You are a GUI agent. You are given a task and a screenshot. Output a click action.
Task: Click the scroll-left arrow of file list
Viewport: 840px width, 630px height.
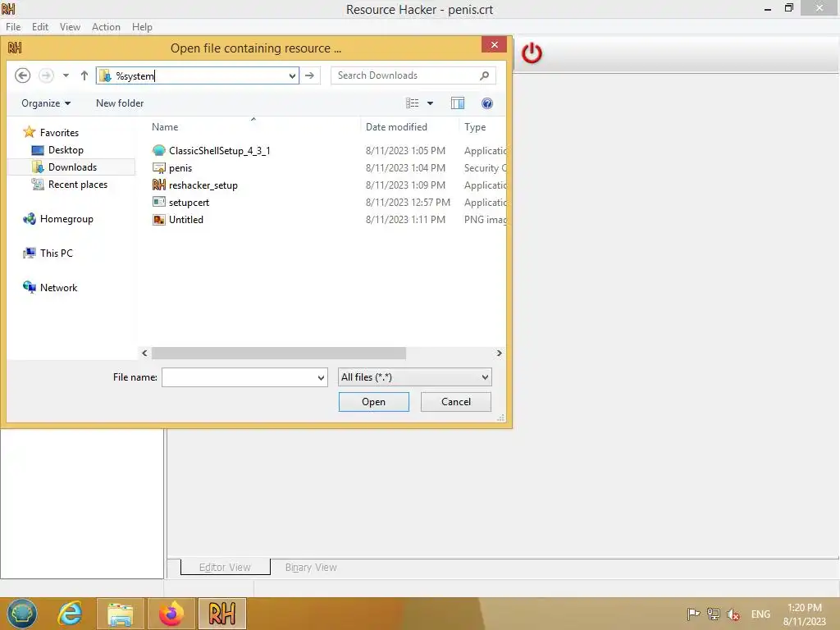tap(144, 353)
